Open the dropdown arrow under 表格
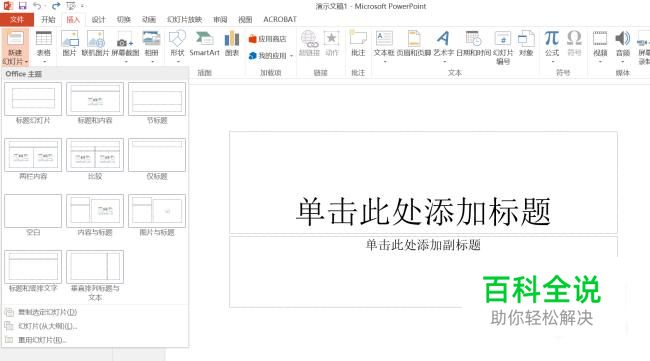 coord(44,62)
